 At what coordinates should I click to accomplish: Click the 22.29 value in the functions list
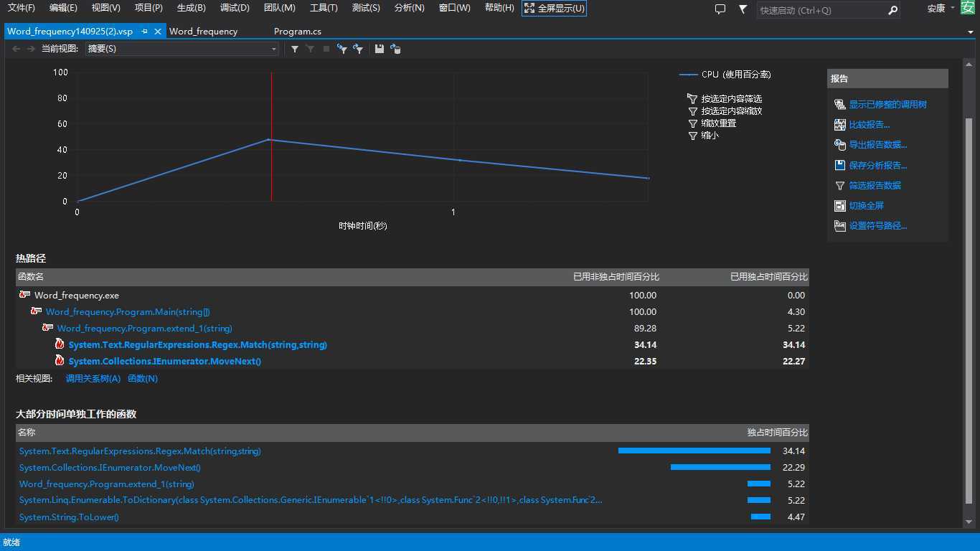pyautogui.click(x=794, y=468)
